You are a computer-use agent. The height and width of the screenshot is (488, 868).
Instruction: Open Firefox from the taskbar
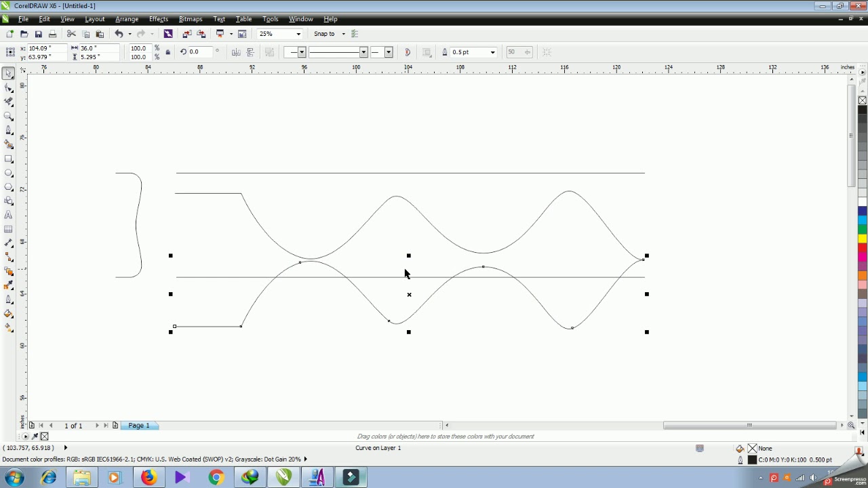(149, 478)
